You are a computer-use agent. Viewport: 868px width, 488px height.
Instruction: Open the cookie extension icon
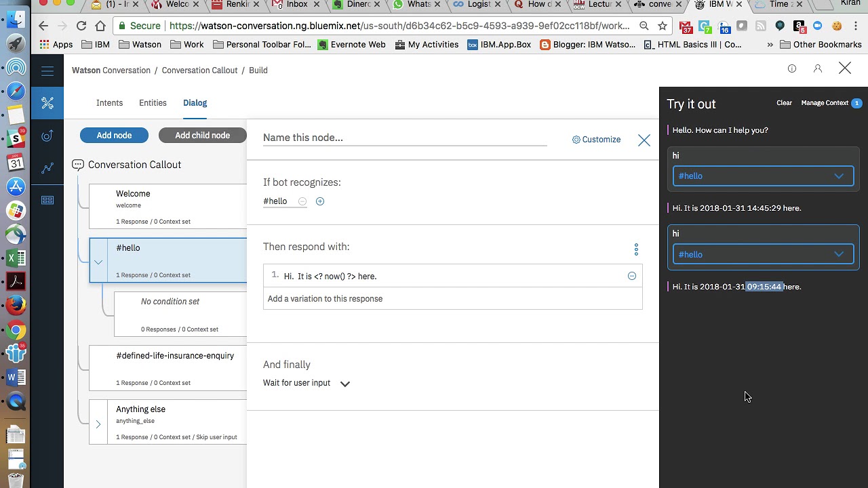(837, 26)
